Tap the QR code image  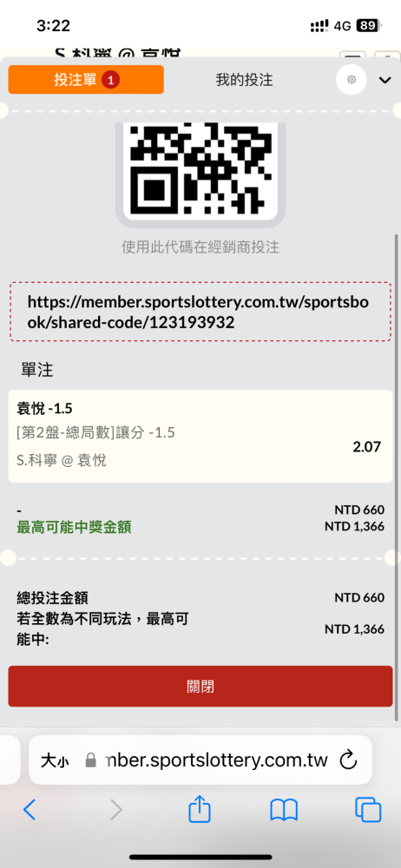point(200,171)
